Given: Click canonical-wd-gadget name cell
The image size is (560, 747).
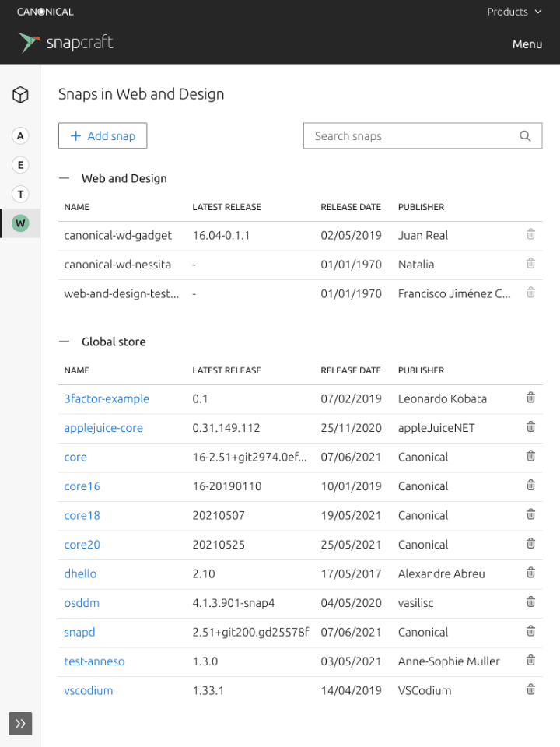Looking at the screenshot, I should click(x=117, y=235).
